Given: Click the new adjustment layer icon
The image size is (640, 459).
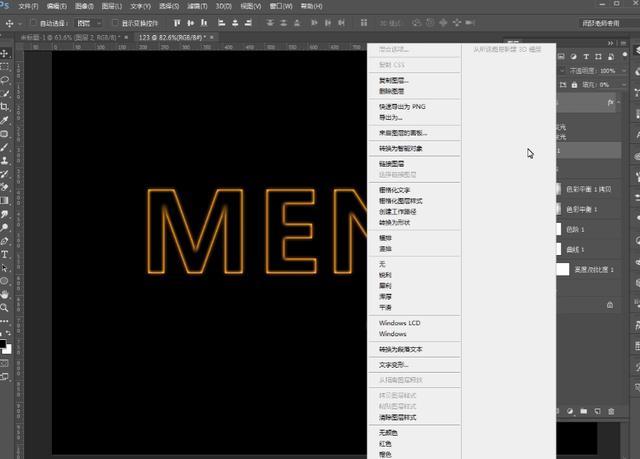Looking at the screenshot, I should (570, 411).
